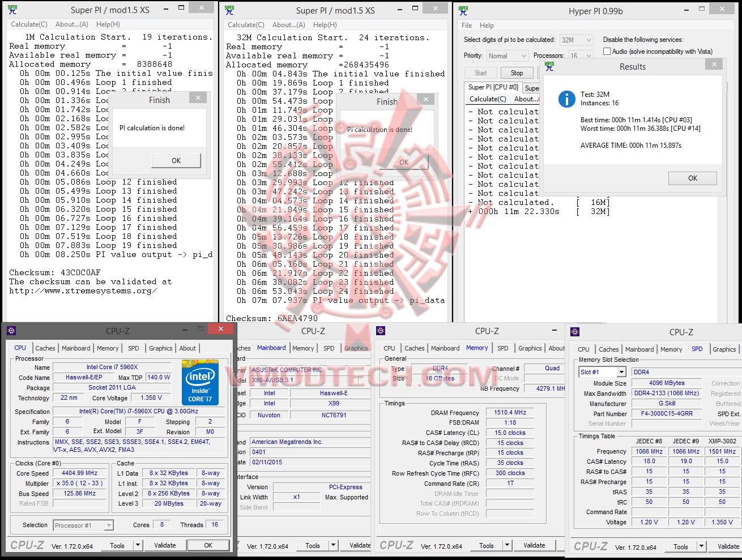Switch to Caches tab in the CPU tab CPU-Z window
Viewport: 742px width, 560px height.
pyautogui.click(x=45, y=348)
